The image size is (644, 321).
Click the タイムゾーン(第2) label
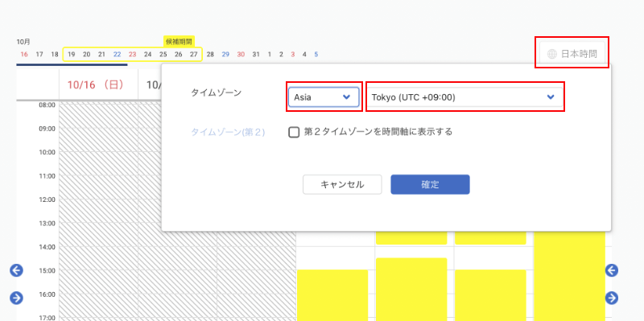[x=228, y=132]
